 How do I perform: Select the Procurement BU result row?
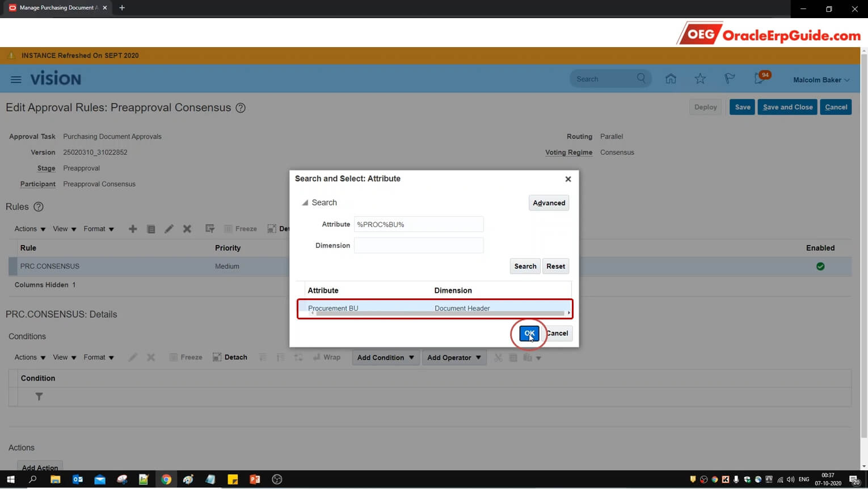[435, 307]
